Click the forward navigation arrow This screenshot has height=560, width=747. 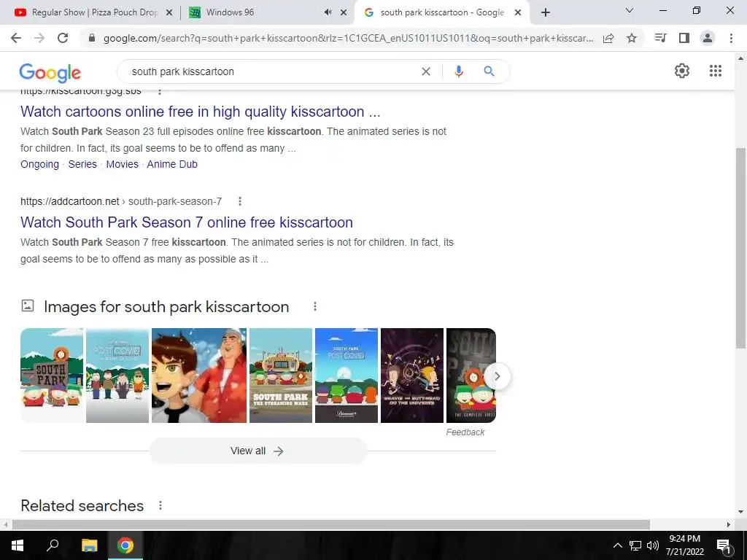pos(39,38)
